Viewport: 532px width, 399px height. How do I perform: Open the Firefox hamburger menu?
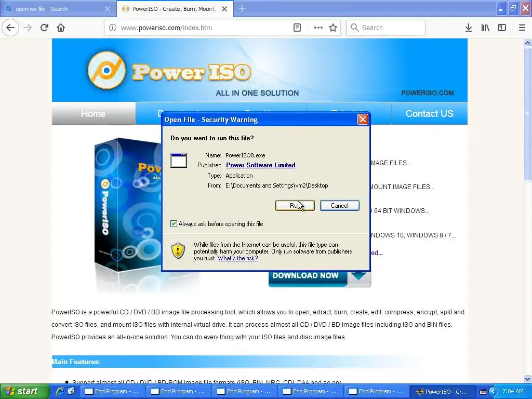pos(522,28)
